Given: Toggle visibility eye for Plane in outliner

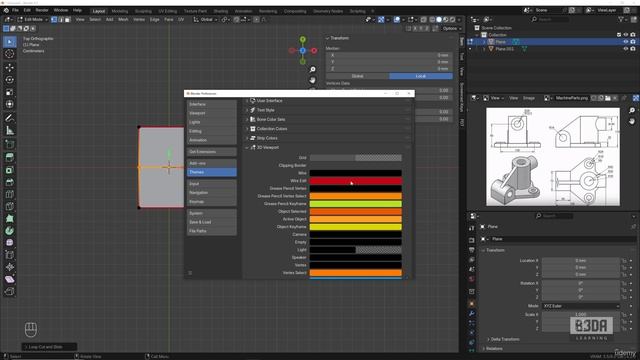Looking at the screenshot, I should tap(626, 42).
